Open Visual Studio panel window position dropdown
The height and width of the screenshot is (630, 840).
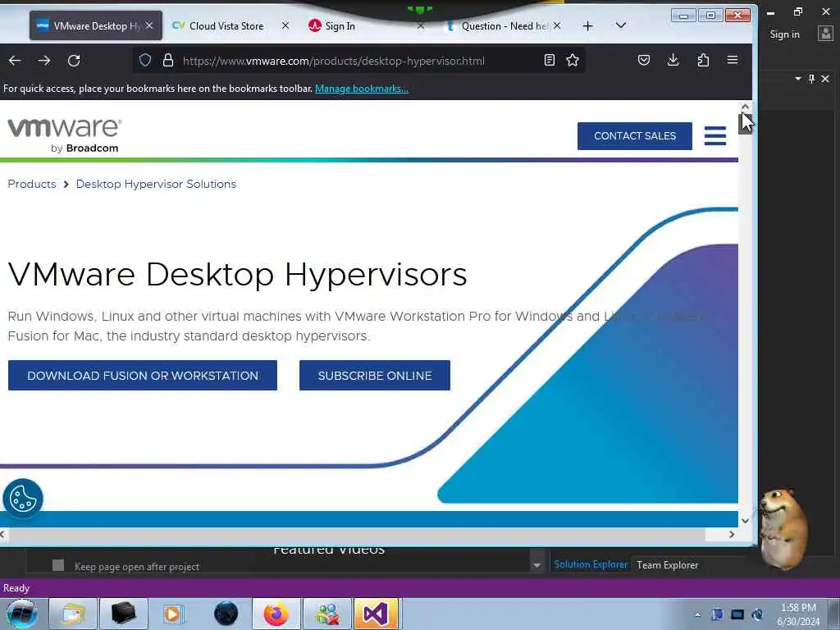tap(797, 79)
